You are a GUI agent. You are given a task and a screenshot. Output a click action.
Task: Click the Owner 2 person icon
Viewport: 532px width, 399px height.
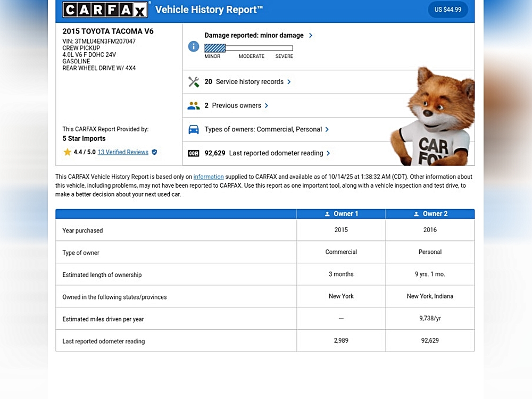[417, 214]
